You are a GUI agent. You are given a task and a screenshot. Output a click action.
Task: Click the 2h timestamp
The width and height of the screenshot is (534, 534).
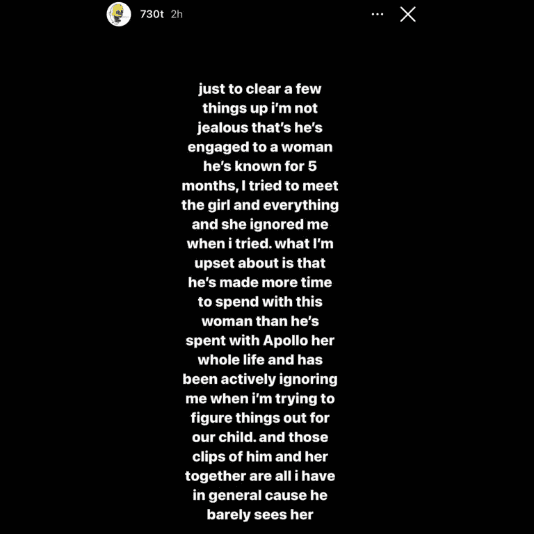(176, 14)
